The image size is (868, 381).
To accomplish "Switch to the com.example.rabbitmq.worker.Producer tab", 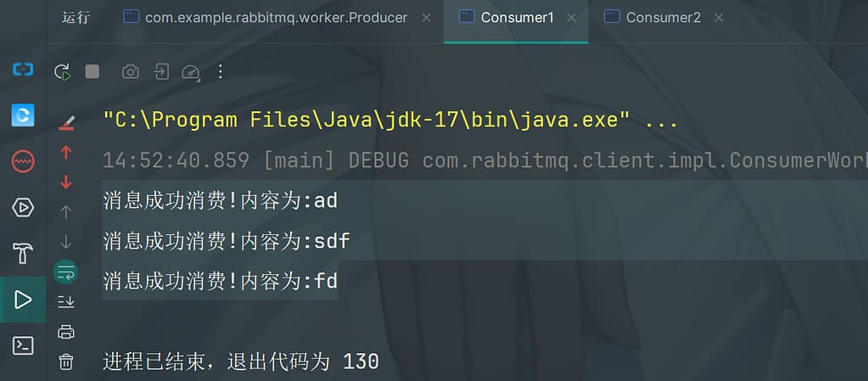I will tap(276, 17).
